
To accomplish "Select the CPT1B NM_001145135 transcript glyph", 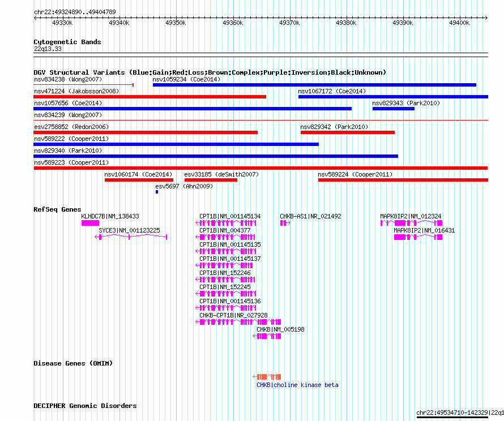I will point(226,251).
